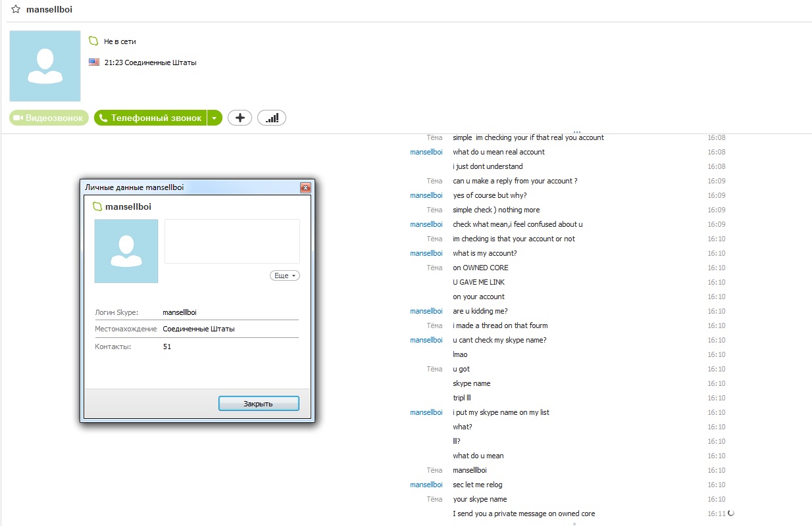The image size is (812, 526).
Task: Add people with the plus button
Action: [240, 118]
